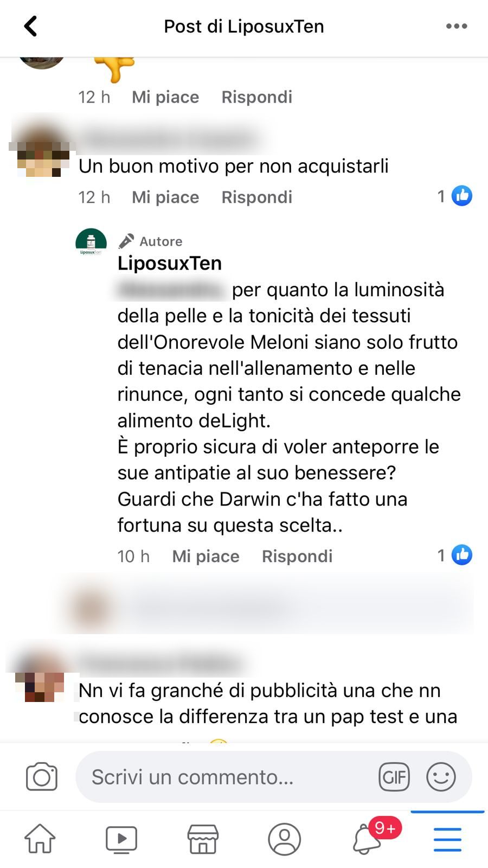Open the hamburger menu tab
This screenshot has width=488, height=868.
click(448, 839)
